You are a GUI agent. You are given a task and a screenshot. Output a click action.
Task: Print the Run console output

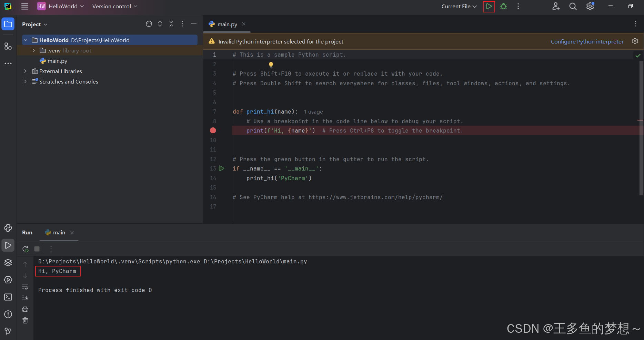[25, 309]
